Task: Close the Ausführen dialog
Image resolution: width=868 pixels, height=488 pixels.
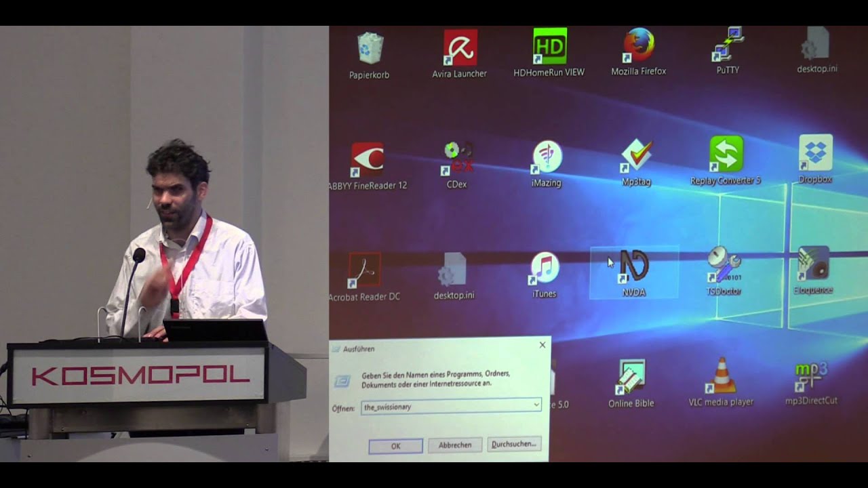Action: click(x=542, y=345)
